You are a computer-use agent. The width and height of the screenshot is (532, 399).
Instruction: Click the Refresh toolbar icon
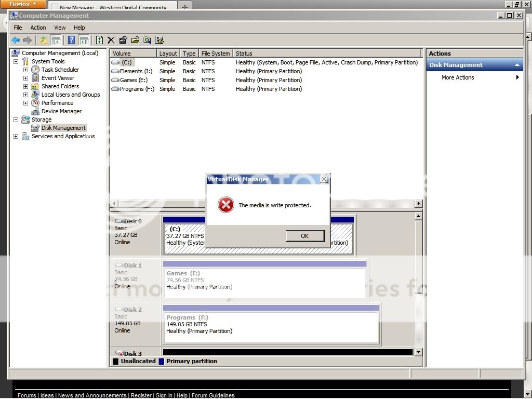(99, 40)
